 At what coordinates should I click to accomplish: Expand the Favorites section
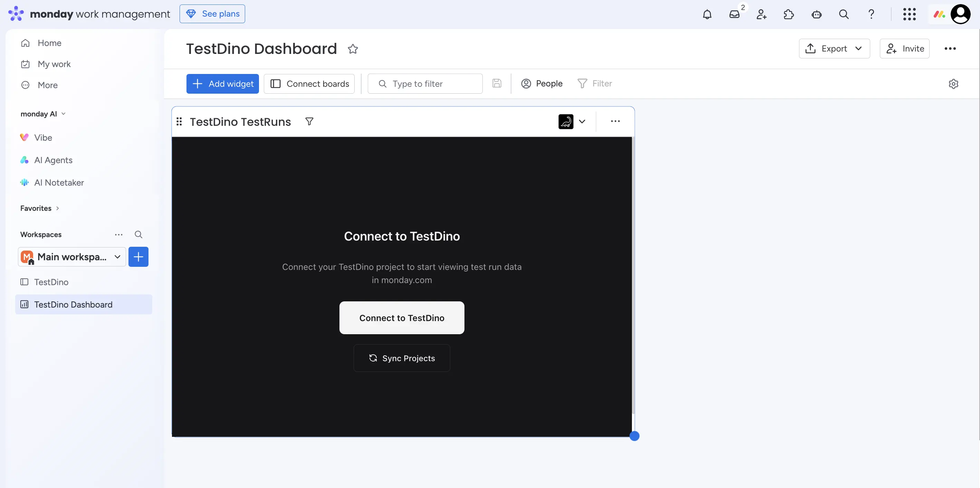coord(40,208)
